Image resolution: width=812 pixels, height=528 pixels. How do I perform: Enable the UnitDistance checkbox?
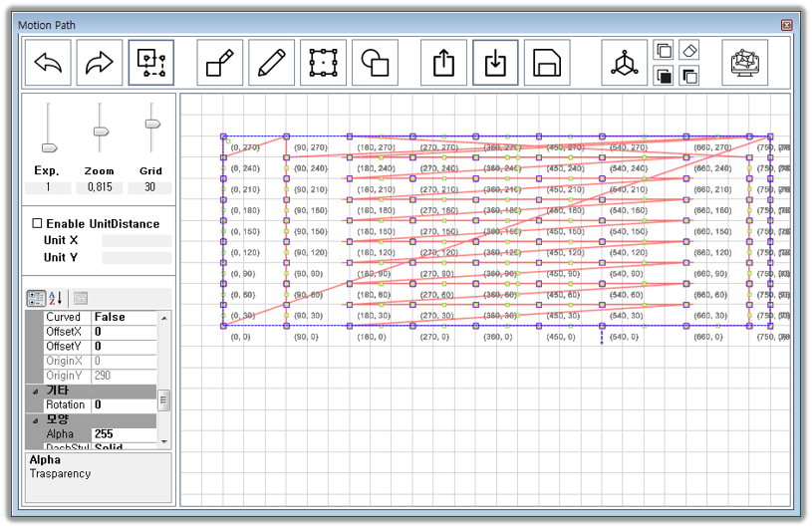click(x=37, y=224)
